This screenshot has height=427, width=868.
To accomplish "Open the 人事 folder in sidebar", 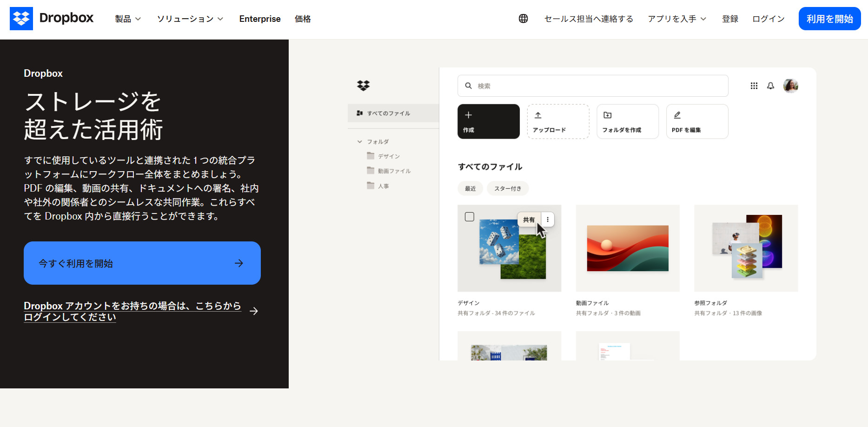I will tap(378, 186).
